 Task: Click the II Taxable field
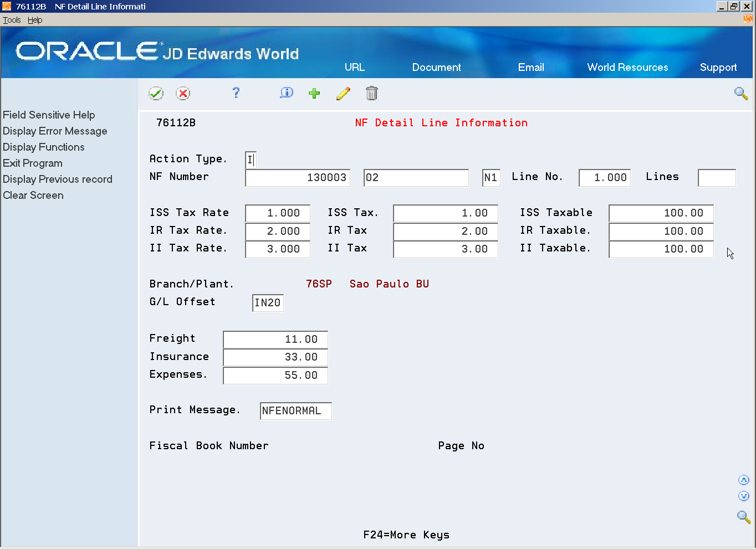pyautogui.click(x=661, y=249)
